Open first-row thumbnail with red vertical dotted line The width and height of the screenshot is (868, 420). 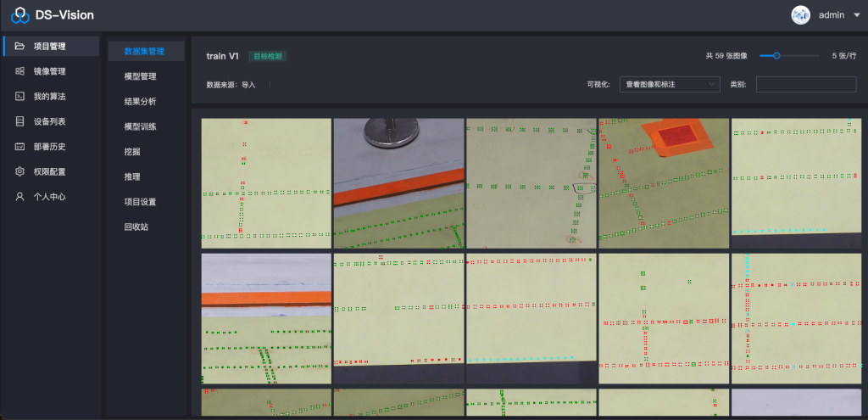tap(266, 183)
